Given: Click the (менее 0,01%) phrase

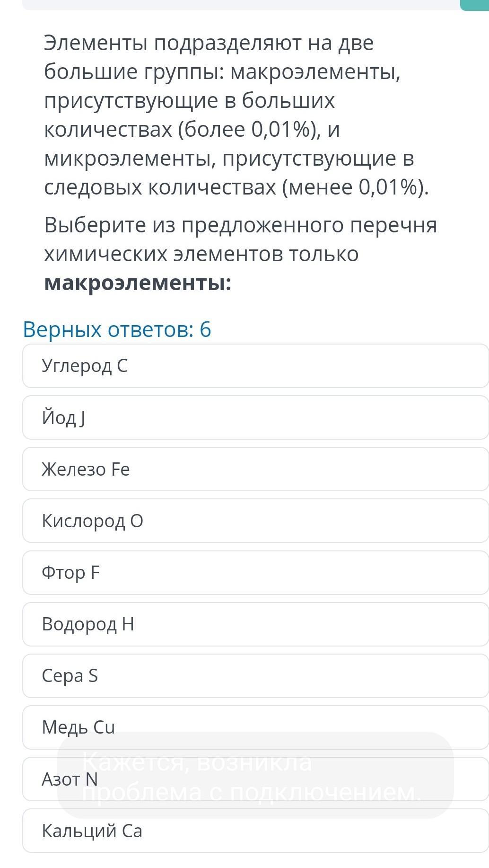Looking at the screenshot, I should coord(355,187).
